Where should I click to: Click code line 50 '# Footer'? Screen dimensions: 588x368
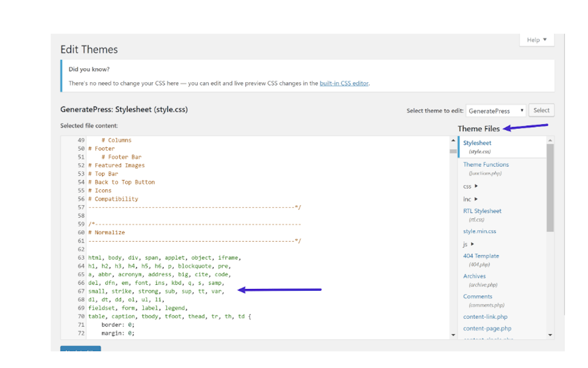click(x=101, y=149)
